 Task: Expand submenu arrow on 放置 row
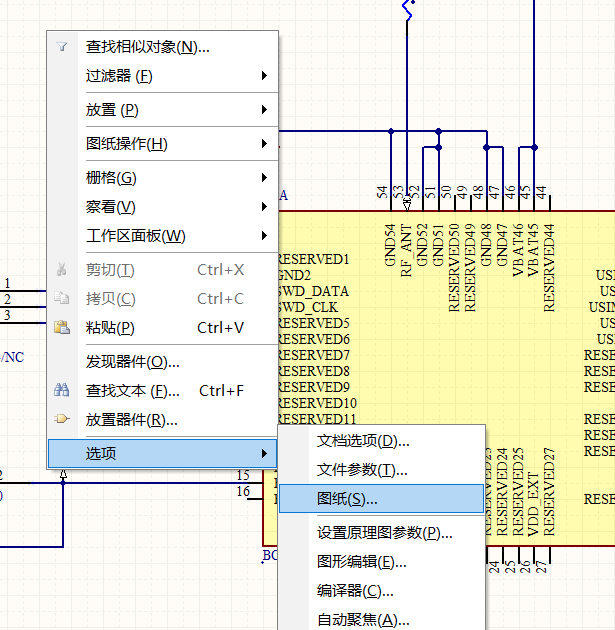(x=264, y=109)
